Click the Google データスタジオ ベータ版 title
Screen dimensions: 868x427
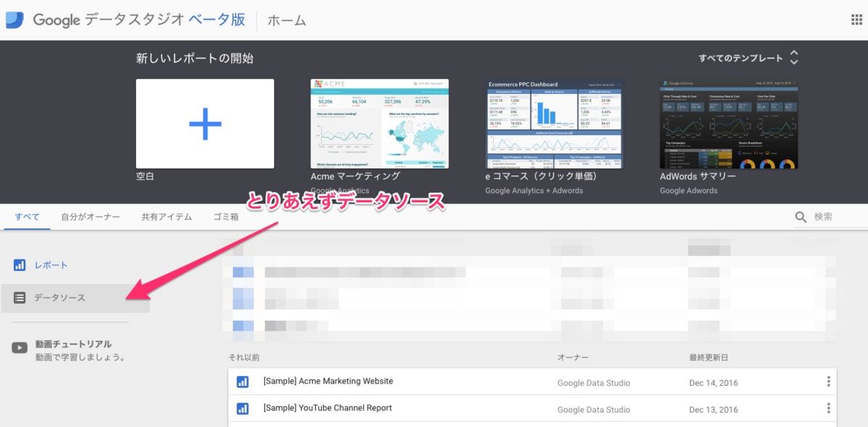[139, 20]
